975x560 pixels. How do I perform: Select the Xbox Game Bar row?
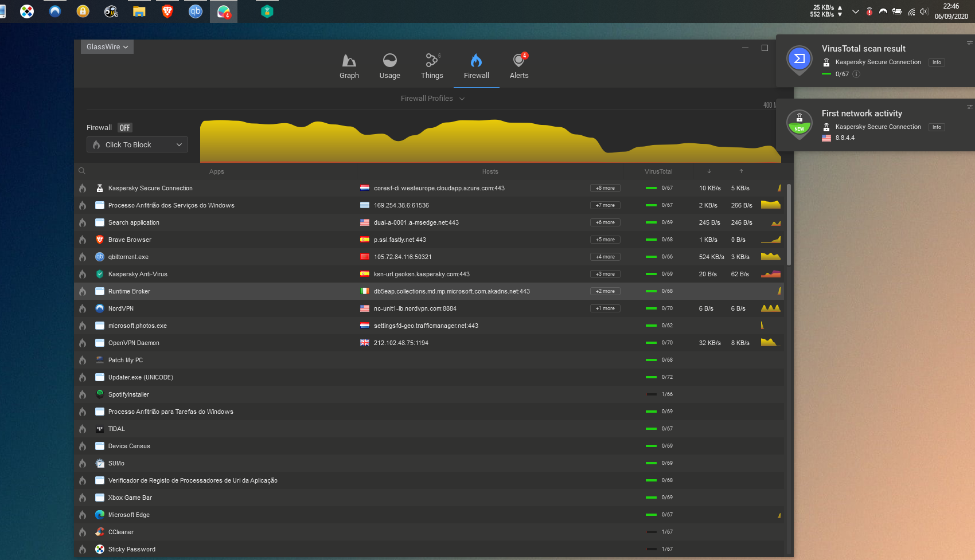(x=429, y=498)
